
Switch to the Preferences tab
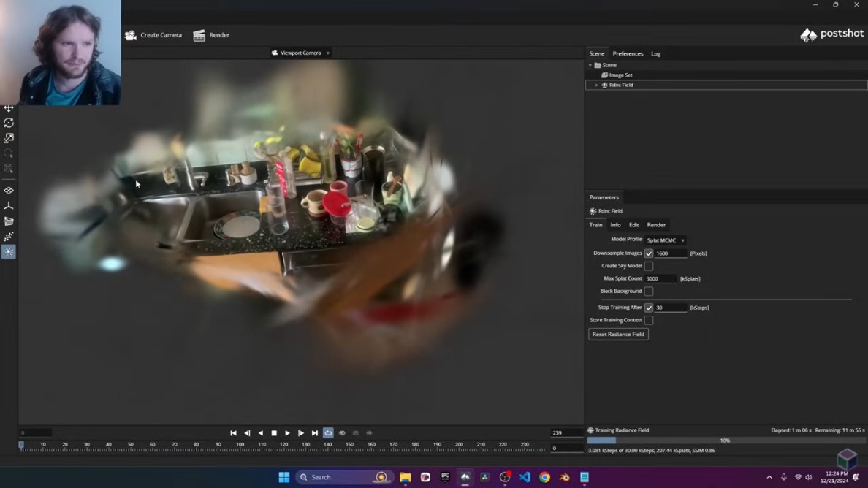(x=628, y=54)
